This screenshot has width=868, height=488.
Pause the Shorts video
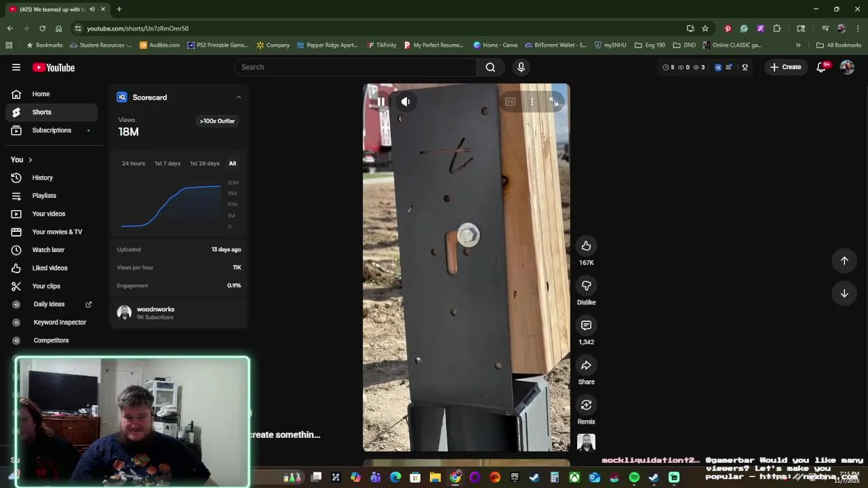381,102
